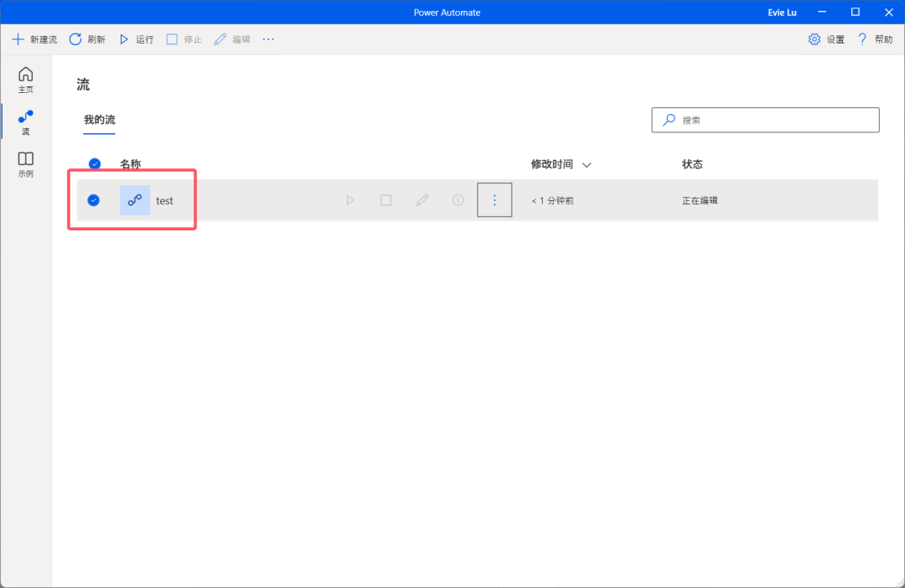Open the 示例 examples sidebar icon
This screenshot has width=905, height=588.
click(x=26, y=163)
